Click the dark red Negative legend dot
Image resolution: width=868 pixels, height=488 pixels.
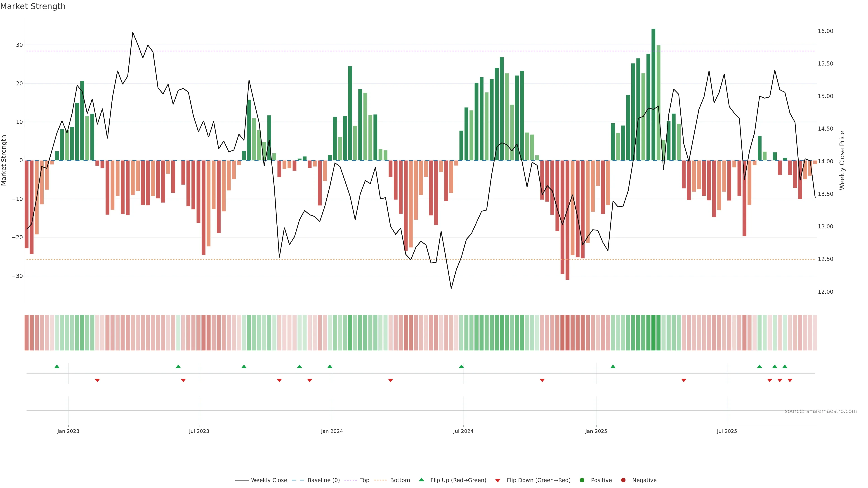pyautogui.click(x=623, y=480)
